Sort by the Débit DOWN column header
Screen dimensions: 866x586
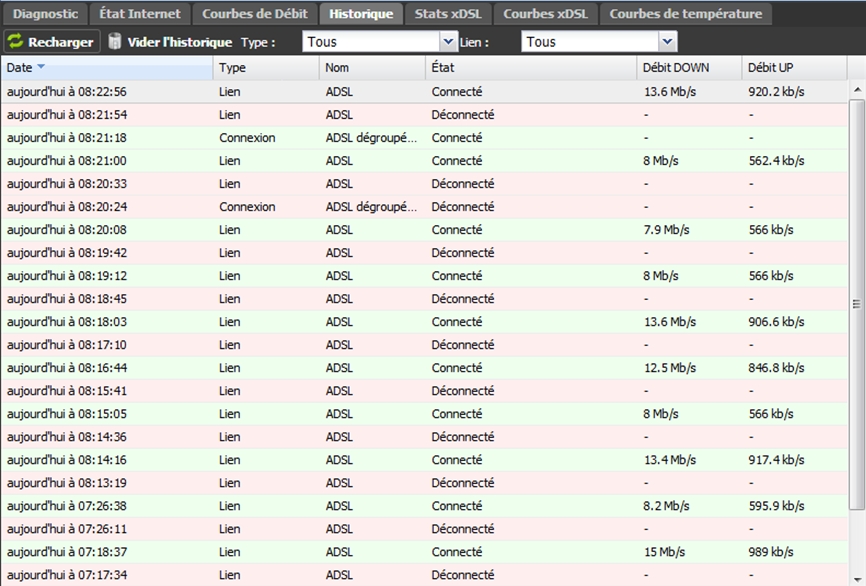point(676,68)
